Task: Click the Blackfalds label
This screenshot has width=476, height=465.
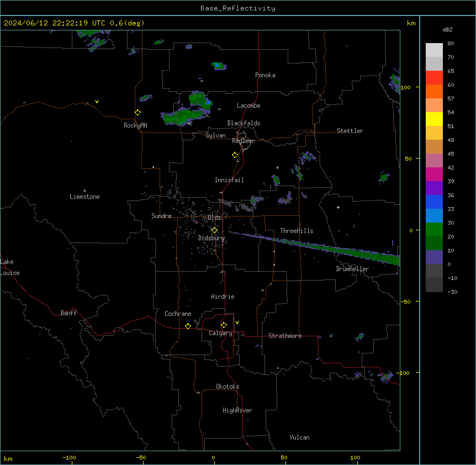Action: pos(244,123)
